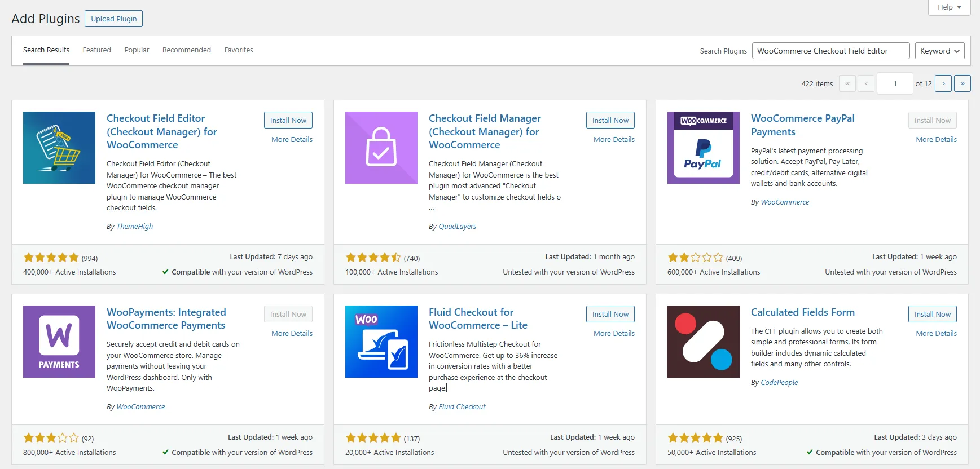This screenshot has height=469, width=980.
Task: Click disabled Install Now for WooCommerce PayPal Payments
Action: 933,120
